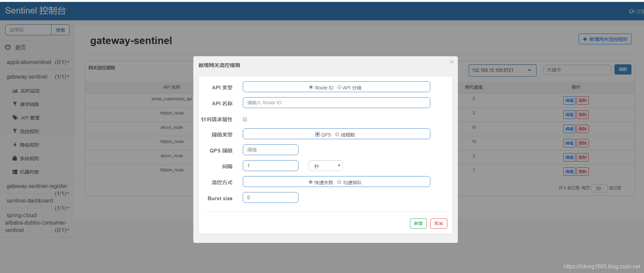
Task: Click the green 新增 button
Action: click(418, 224)
